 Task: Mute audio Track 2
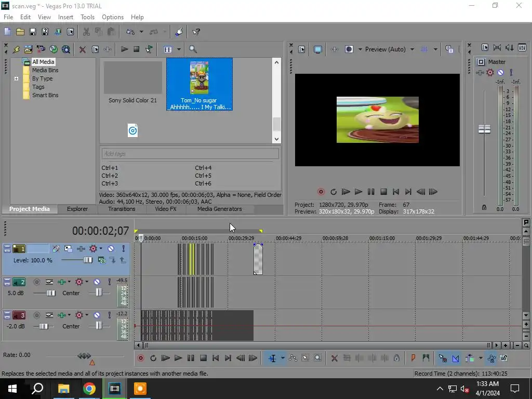97,282
